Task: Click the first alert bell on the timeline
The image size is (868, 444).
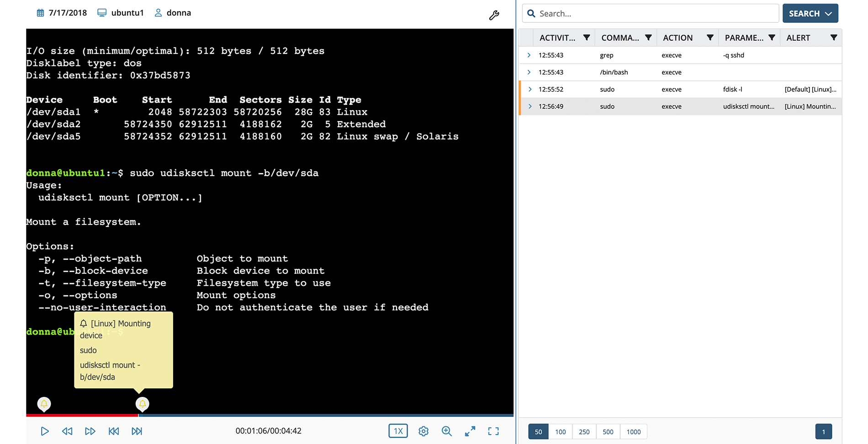Action: (x=44, y=403)
